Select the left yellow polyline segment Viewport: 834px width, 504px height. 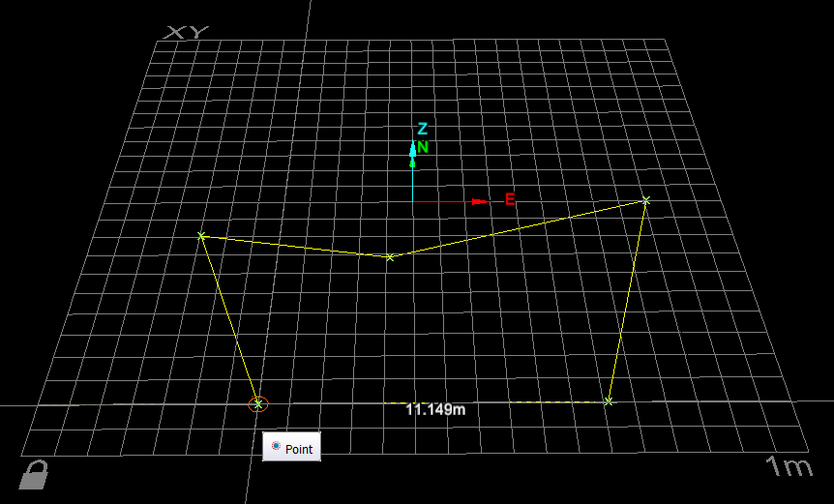tap(229, 320)
